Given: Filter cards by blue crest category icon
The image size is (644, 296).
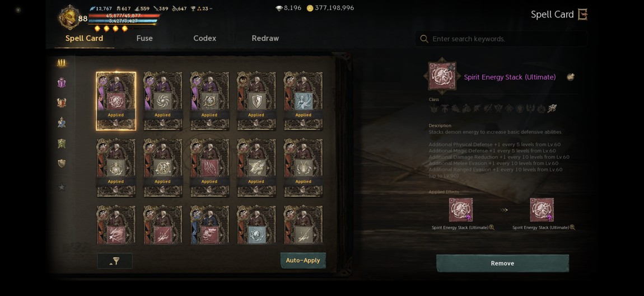Looking at the screenshot, I should coord(61,123).
